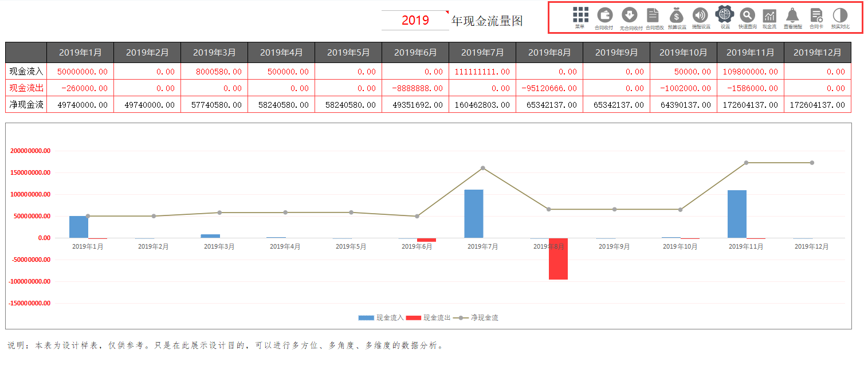Open the 菜单 grid icon

coord(580,14)
